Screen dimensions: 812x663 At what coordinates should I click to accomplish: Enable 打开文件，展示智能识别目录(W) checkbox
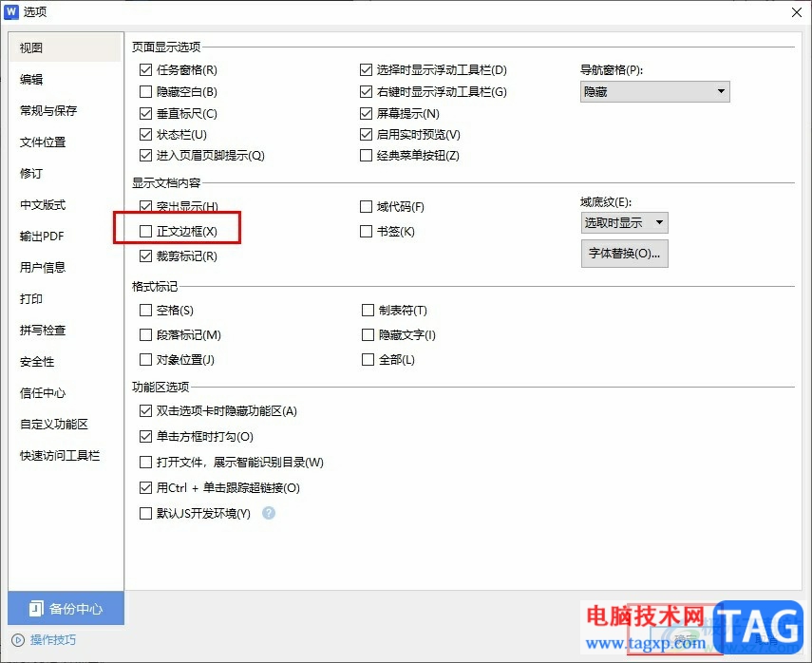click(145, 462)
